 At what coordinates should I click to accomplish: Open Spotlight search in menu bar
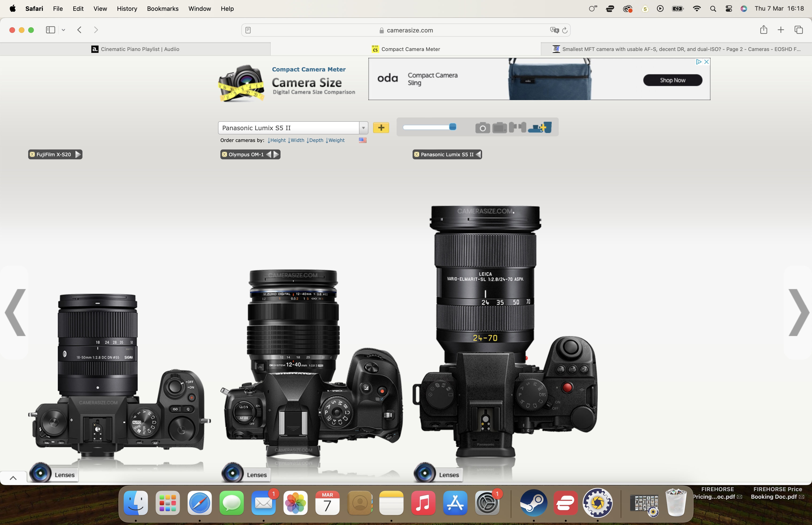[713, 8]
